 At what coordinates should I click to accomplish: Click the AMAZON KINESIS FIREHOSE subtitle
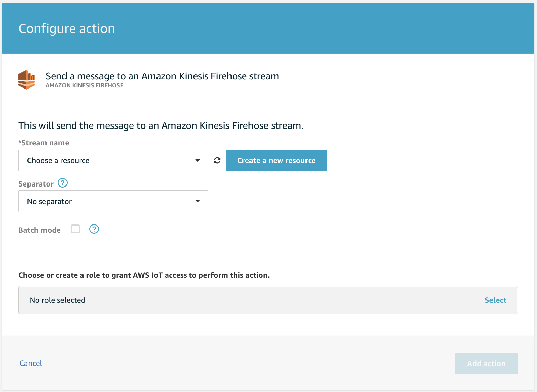(x=85, y=86)
